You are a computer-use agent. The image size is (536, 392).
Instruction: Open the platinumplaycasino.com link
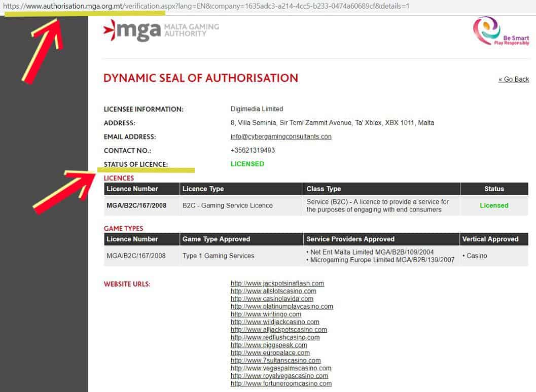click(281, 307)
